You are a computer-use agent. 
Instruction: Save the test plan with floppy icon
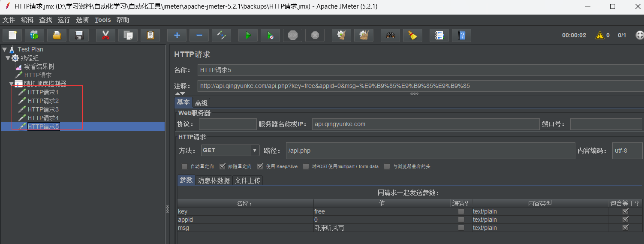79,35
